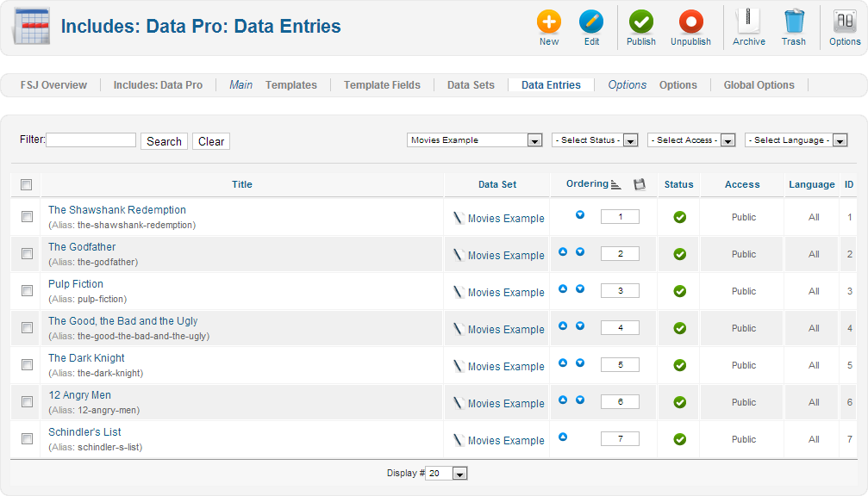The image size is (868, 496).
Task: Open the Movies Example data set dropdown
Action: click(474, 140)
